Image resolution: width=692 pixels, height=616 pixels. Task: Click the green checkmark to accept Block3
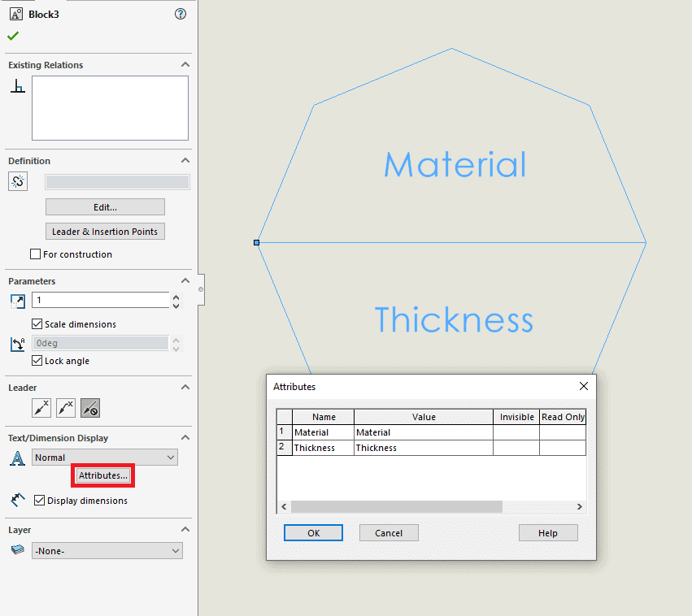(13, 36)
